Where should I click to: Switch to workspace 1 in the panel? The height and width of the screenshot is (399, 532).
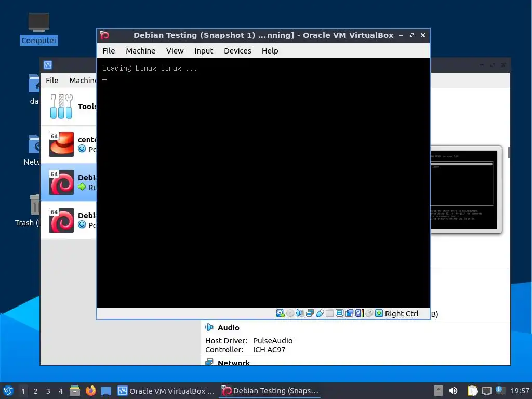[23, 391]
